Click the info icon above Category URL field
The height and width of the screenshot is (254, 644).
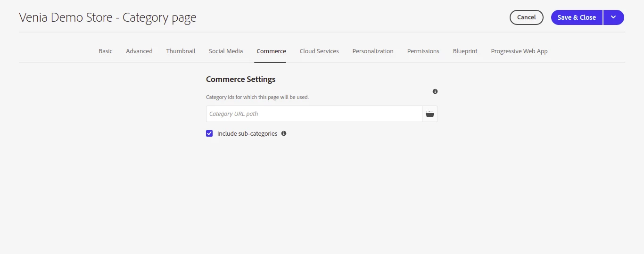435,91
